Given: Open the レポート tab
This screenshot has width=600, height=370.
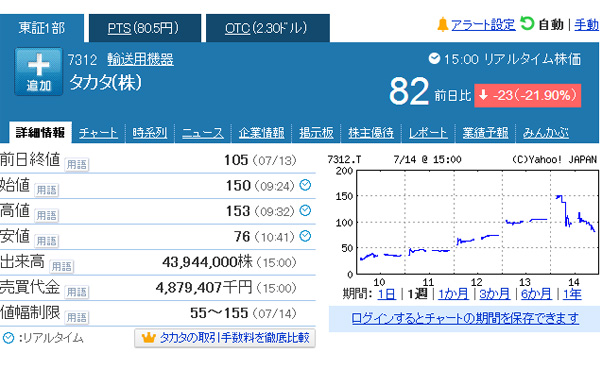Looking at the screenshot, I should (427, 133).
